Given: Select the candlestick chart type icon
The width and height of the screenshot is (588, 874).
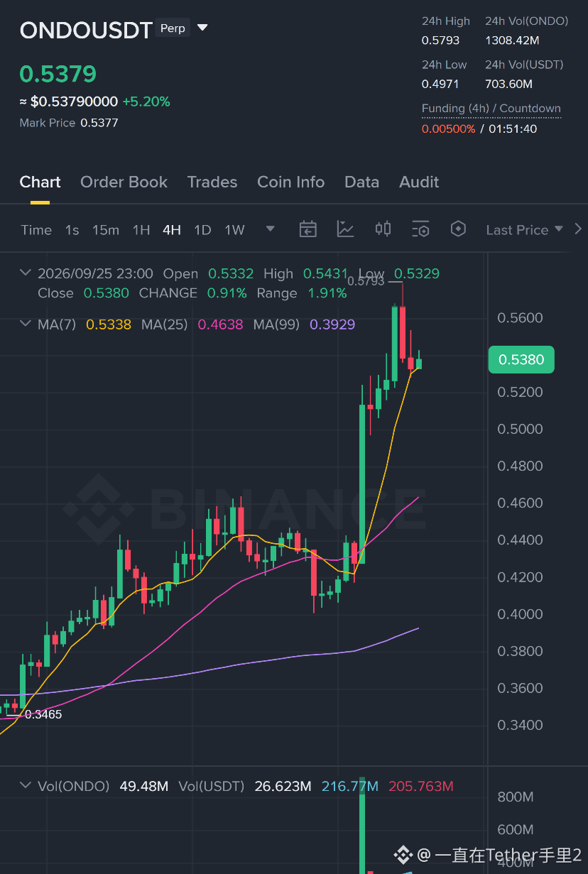Looking at the screenshot, I should point(383,229).
